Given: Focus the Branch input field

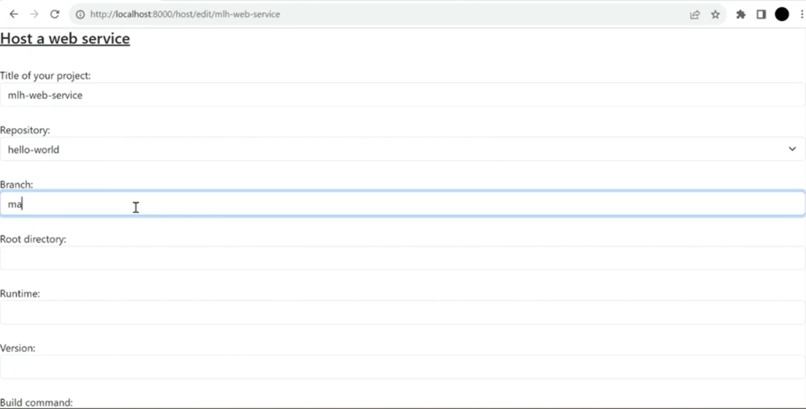Looking at the screenshot, I should (402, 204).
